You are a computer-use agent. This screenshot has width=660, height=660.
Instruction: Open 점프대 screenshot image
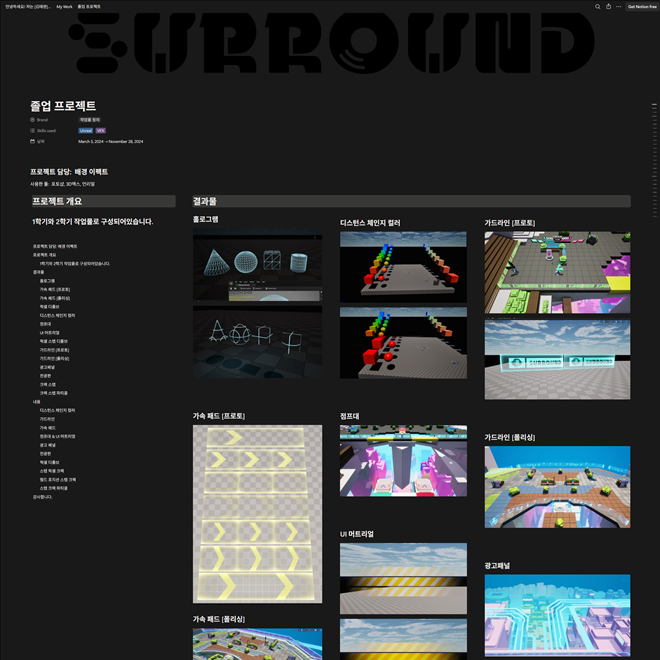[x=403, y=460]
